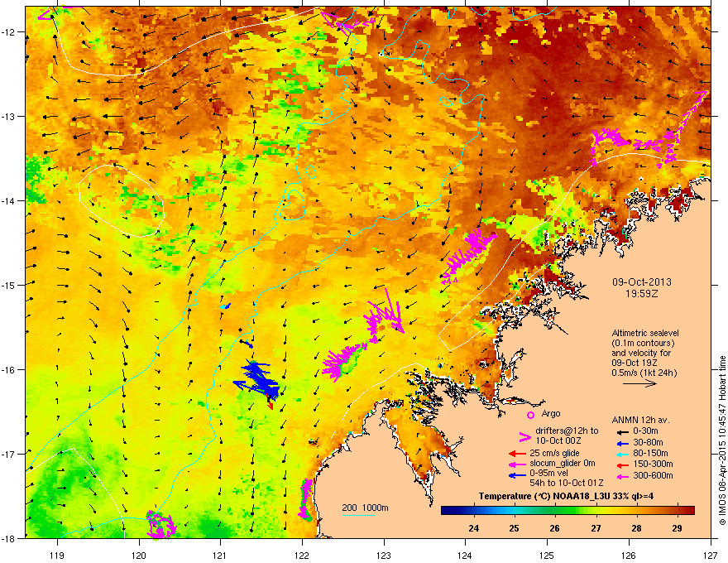Click the '29' color bar tick label
This screenshot has height=563, width=728.
coord(677,528)
